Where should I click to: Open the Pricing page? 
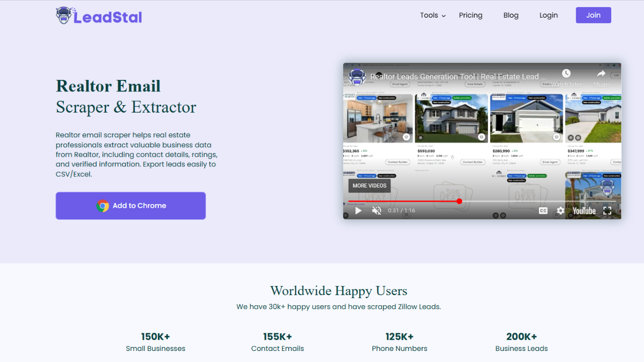[470, 15]
